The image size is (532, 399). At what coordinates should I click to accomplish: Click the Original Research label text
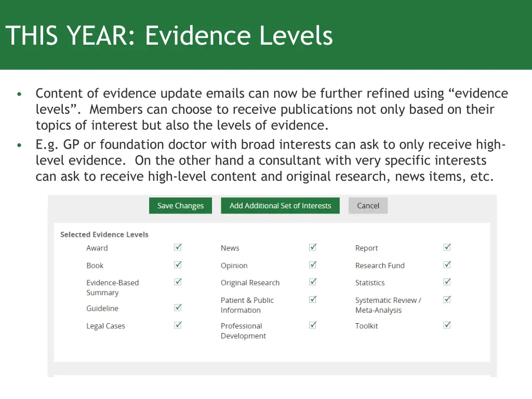[x=250, y=283]
